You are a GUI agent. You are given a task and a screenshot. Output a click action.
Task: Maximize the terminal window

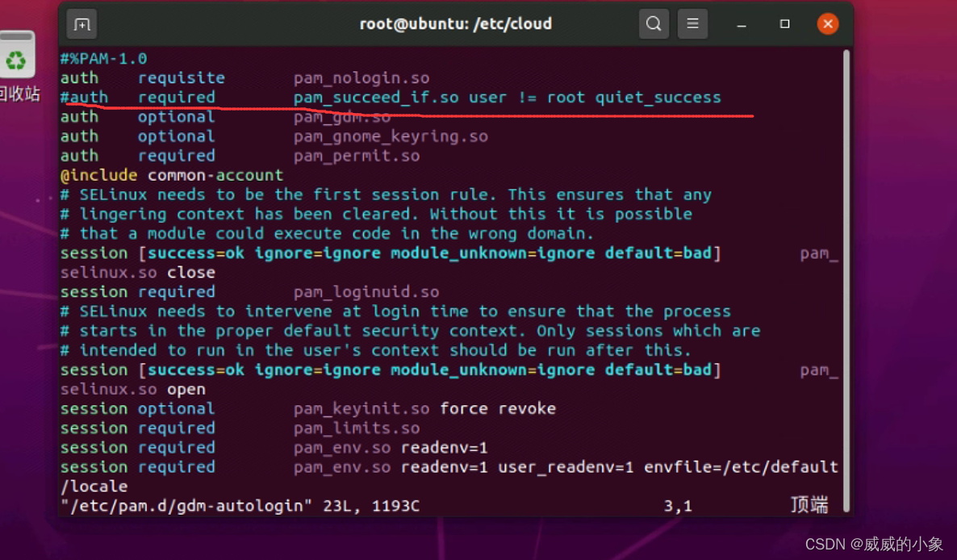point(785,23)
